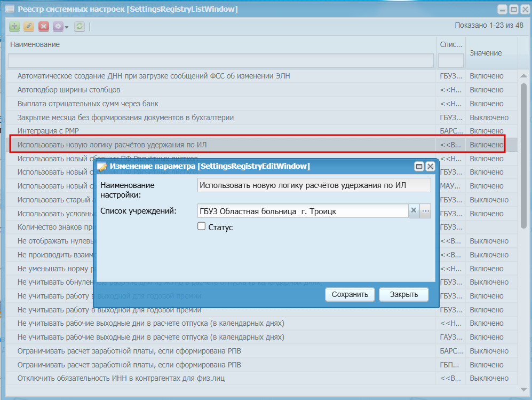This screenshot has height=400, width=532.
Task: Click the list scrollbar down arrow
Action: (x=523, y=389)
